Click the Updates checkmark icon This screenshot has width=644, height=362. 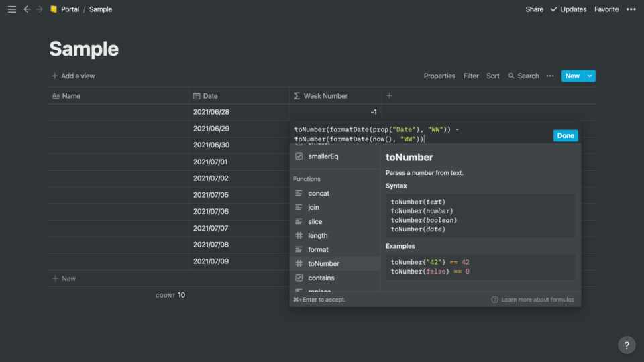[x=553, y=9]
